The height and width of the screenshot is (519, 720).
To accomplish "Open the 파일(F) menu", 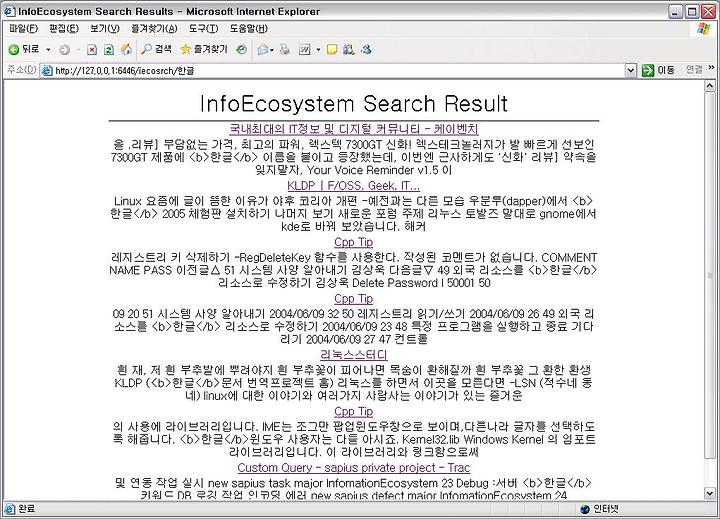I will (x=23, y=29).
